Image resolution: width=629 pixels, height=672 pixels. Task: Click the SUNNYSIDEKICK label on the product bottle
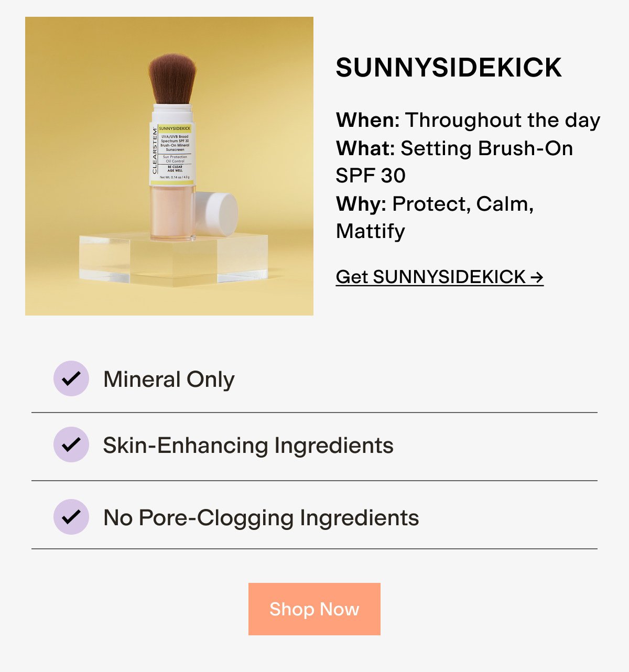pos(176,127)
